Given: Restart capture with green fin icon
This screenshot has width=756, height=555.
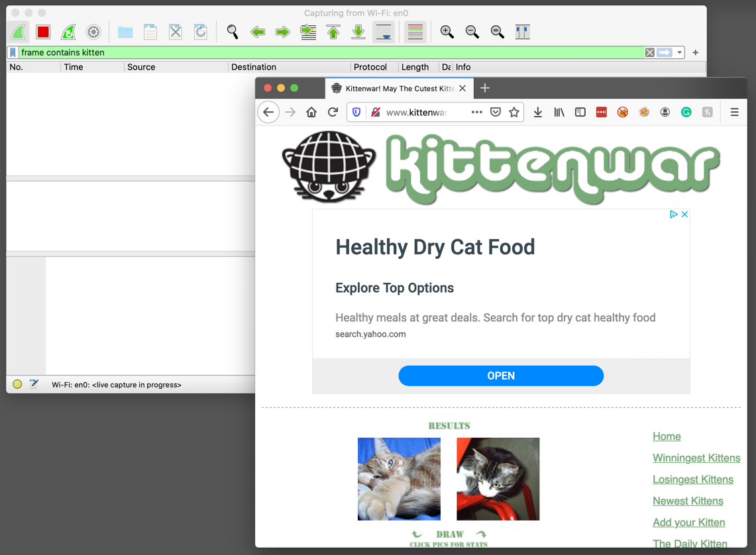Looking at the screenshot, I should point(68,32).
